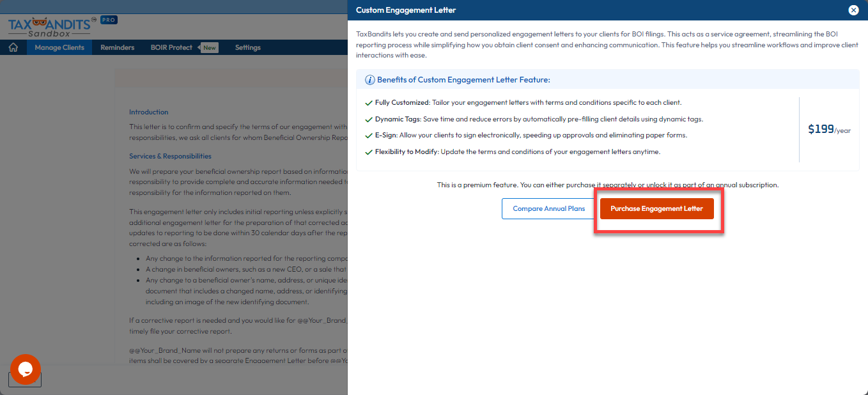Click the 'This is a premium feature' notice
The width and height of the screenshot is (868, 395).
click(x=608, y=185)
